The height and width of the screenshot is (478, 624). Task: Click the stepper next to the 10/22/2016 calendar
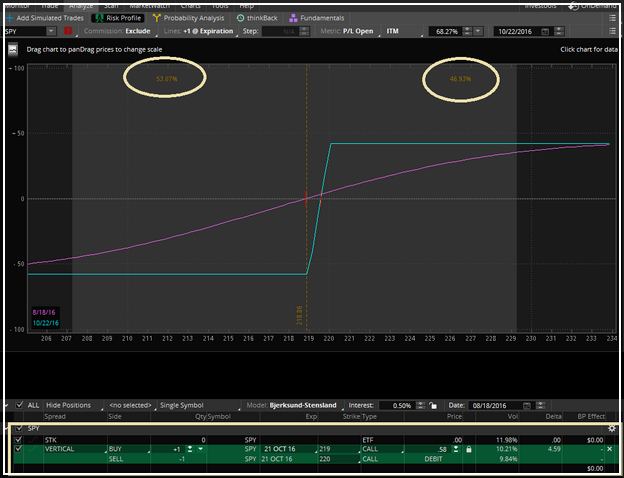[x=559, y=31]
